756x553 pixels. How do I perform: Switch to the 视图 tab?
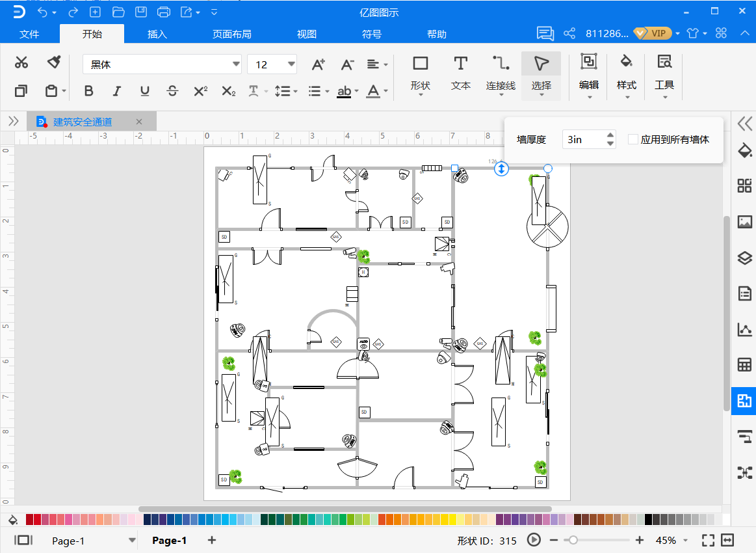pyautogui.click(x=307, y=34)
